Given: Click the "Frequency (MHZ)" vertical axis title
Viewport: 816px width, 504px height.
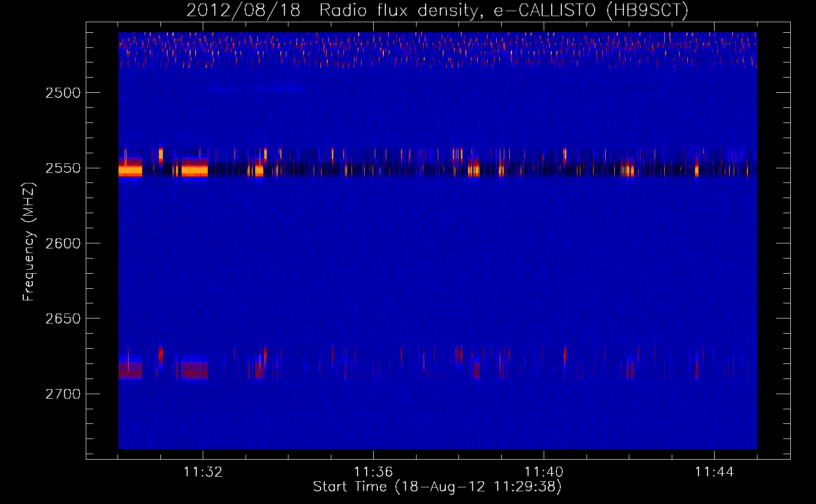Looking at the screenshot, I should tap(29, 242).
